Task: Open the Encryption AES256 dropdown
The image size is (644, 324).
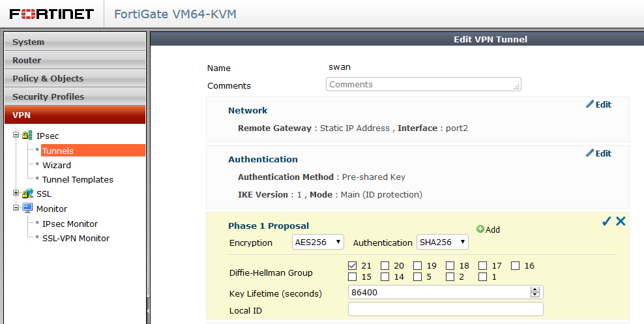Action: [318, 243]
